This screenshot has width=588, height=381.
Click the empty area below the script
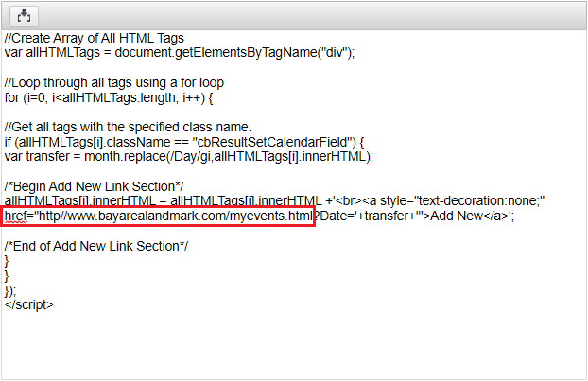[x=294, y=345]
